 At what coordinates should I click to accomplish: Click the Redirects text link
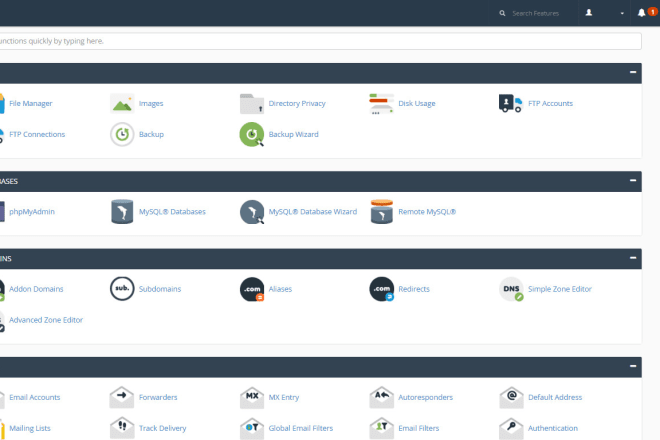point(414,289)
